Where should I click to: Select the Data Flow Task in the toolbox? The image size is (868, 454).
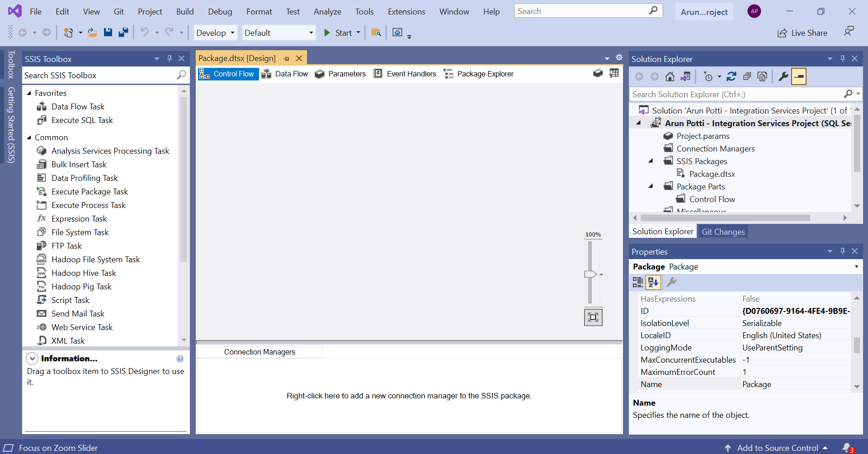click(x=78, y=106)
